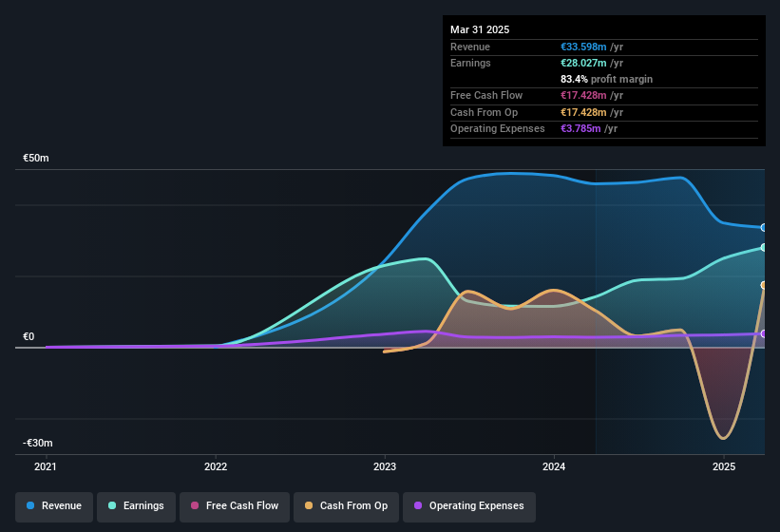Toggle the Free Cash Flow legend button
The image size is (780, 532).
235,506
